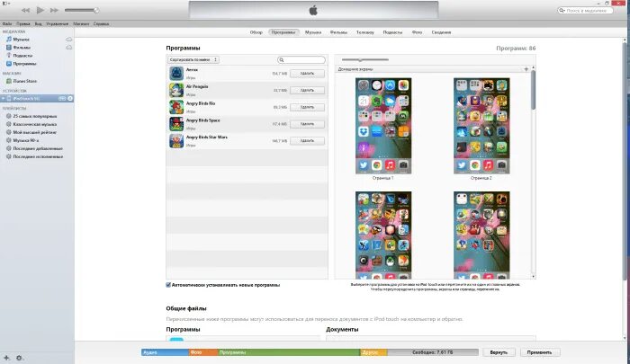The image size is (630, 364).
Task: Click the eject icon on the iPod touch row
Action: pyautogui.click(x=70, y=98)
